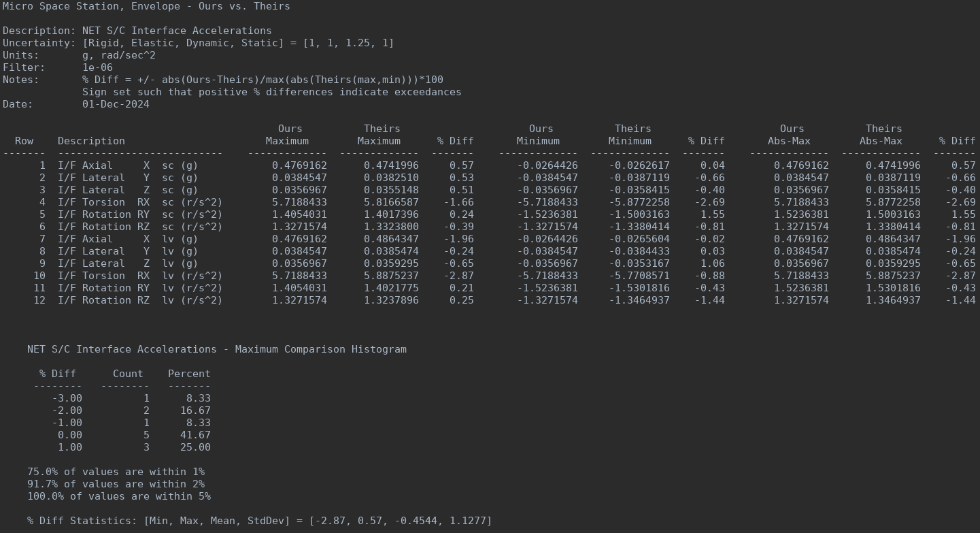Screen dimensions: 980x533
Task: Select the '% Diff Statistics' summary line
Action: click(x=259, y=521)
